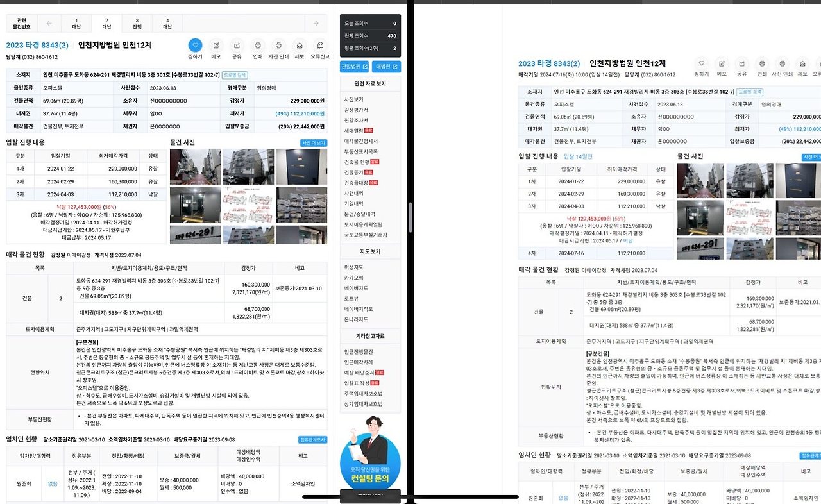Click 관할법원 external link button
The height and width of the screenshot is (504, 821).
point(355,67)
